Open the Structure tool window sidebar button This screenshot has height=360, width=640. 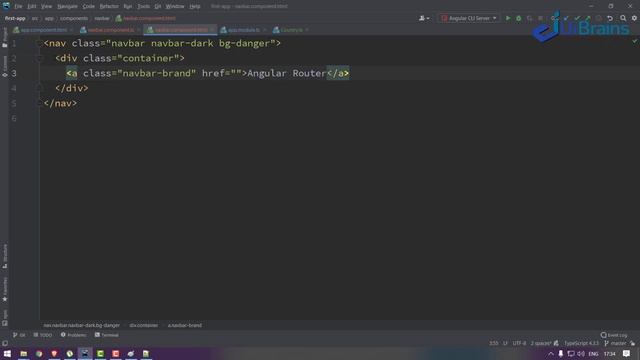pos(5,256)
